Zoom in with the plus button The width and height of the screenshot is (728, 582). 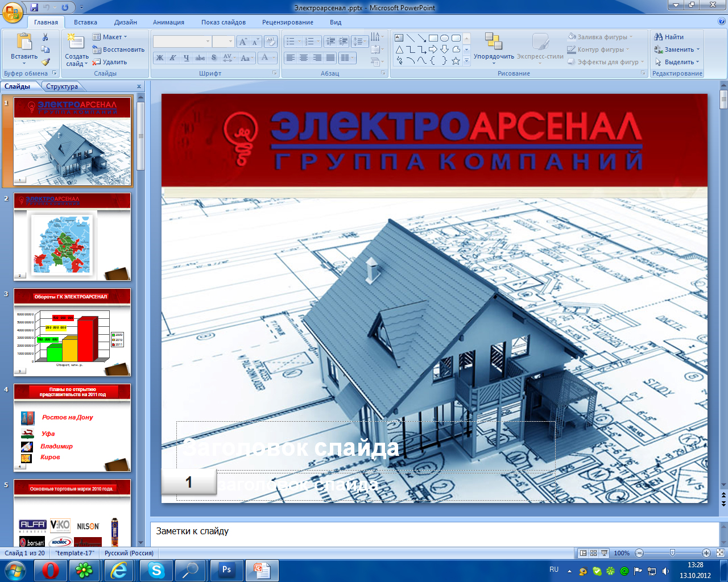click(706, 553)
